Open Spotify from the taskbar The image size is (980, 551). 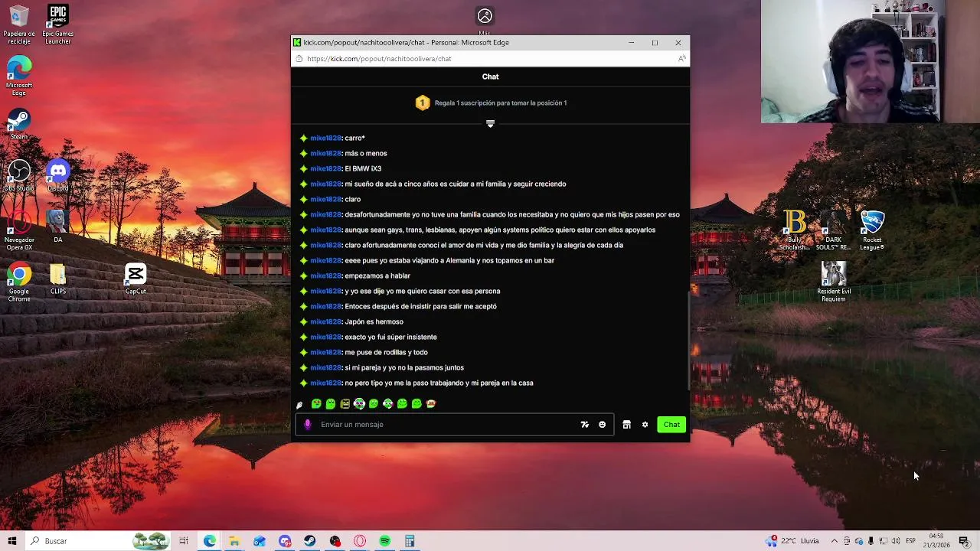pos(385,541)
